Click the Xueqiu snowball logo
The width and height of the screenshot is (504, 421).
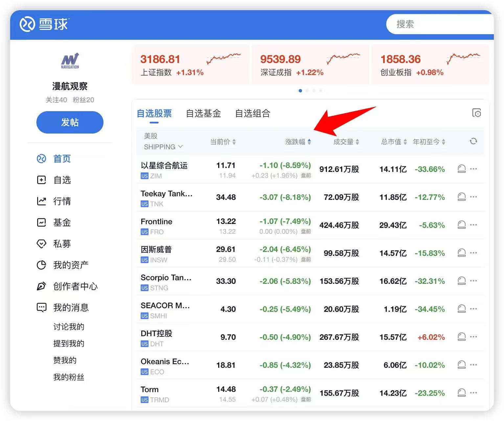pos(44,24)
